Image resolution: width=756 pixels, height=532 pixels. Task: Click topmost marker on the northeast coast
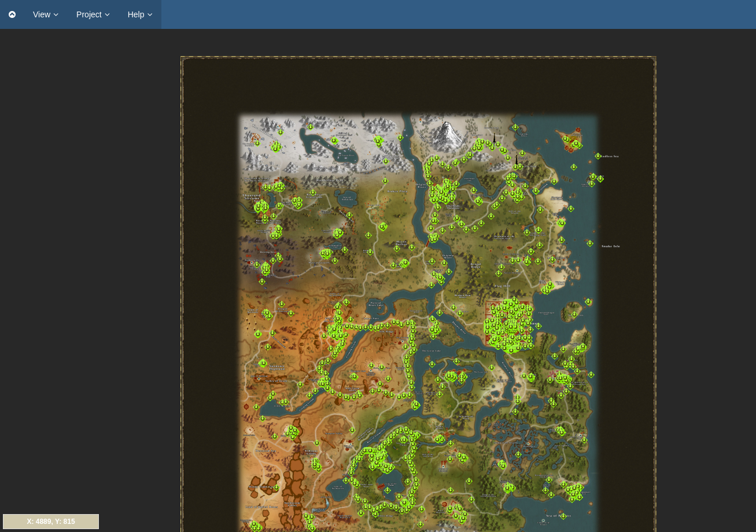515,127
